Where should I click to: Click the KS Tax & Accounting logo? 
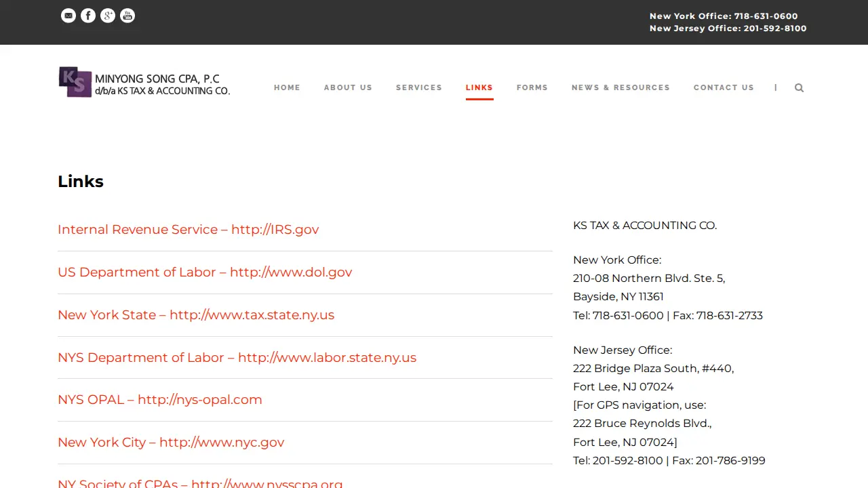(x=144, y=82)
